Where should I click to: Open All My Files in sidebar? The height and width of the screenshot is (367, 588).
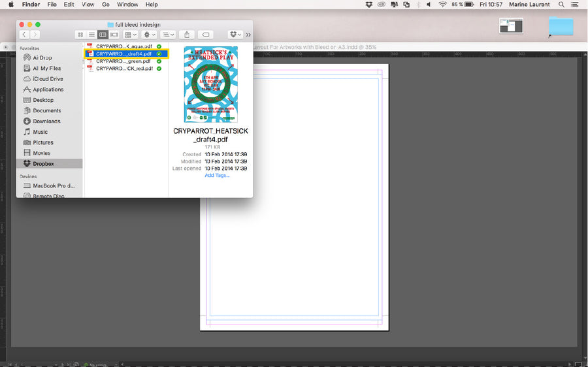(46, 68)
